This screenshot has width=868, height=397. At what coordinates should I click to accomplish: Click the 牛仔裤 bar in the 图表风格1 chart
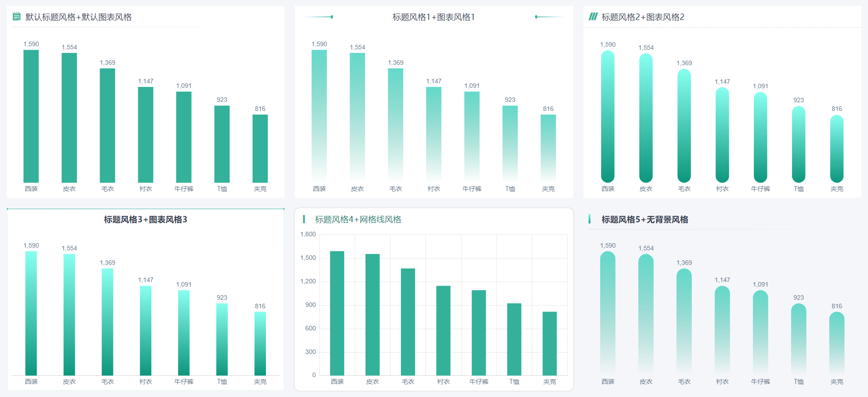[x=472, y=136]
